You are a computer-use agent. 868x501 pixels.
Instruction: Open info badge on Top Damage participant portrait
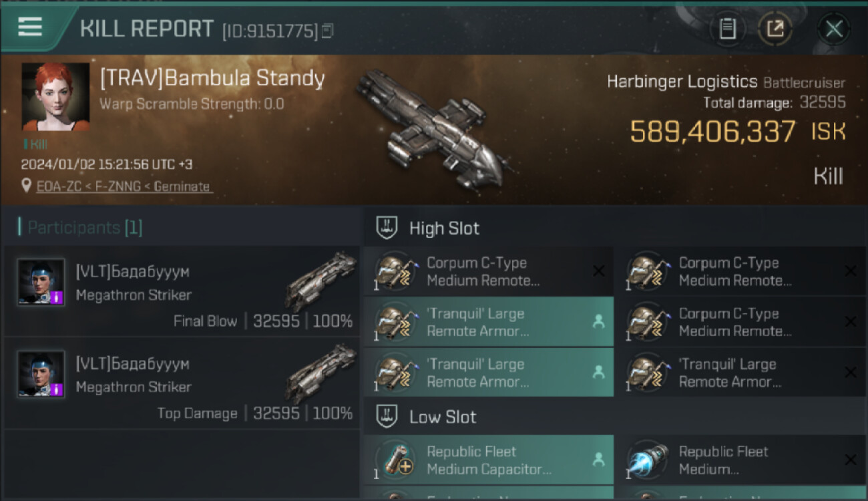tap(57, 389)
